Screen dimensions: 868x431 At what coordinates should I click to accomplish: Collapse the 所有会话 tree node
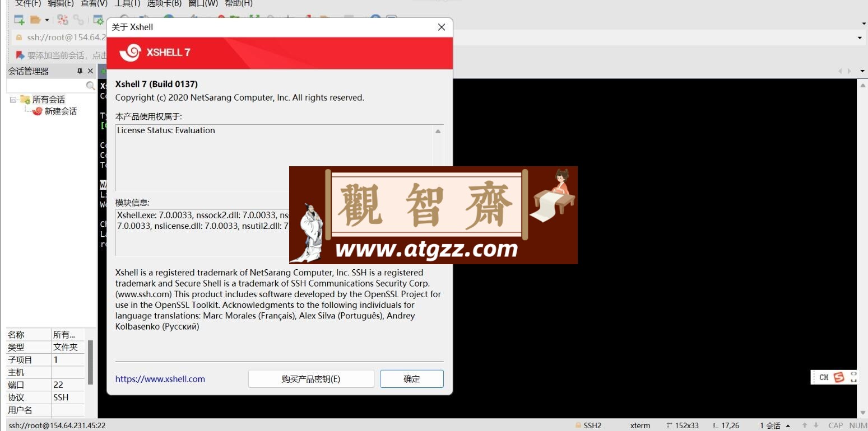[x=13, y=100]
